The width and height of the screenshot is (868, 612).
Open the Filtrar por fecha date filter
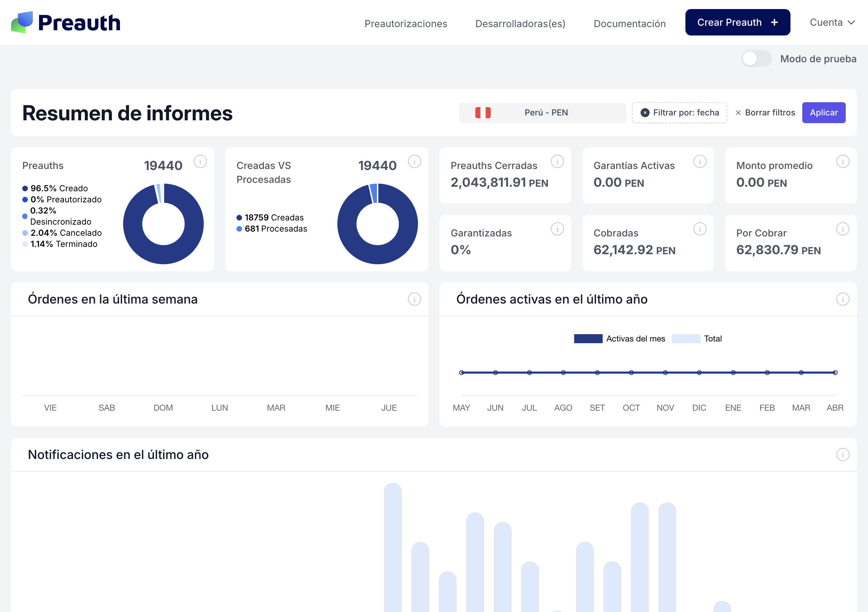[x=679, y=112]
